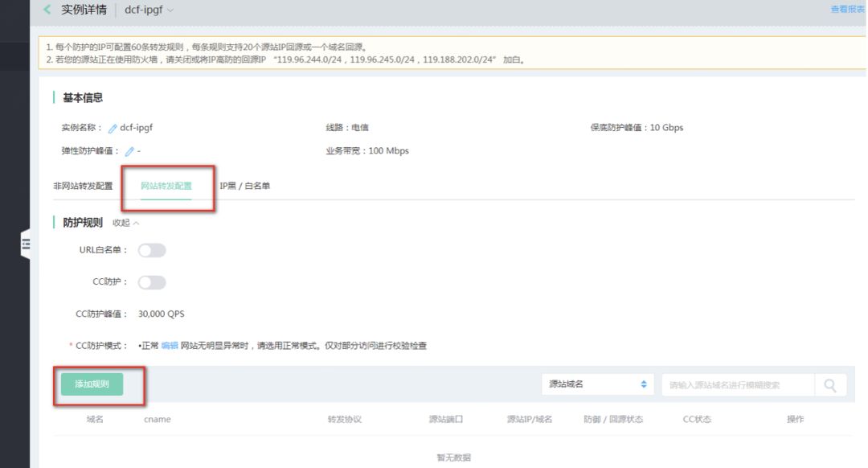Switch to 非网站转发配置 tab
This screenshot has height=468, width=868.
83,186
